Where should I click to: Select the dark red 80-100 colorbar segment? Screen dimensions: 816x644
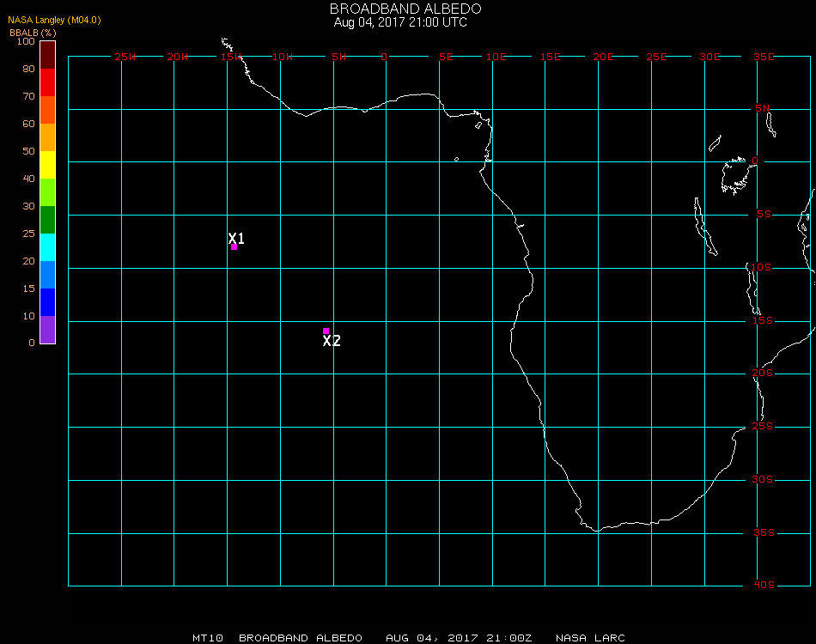click(47, 55)
